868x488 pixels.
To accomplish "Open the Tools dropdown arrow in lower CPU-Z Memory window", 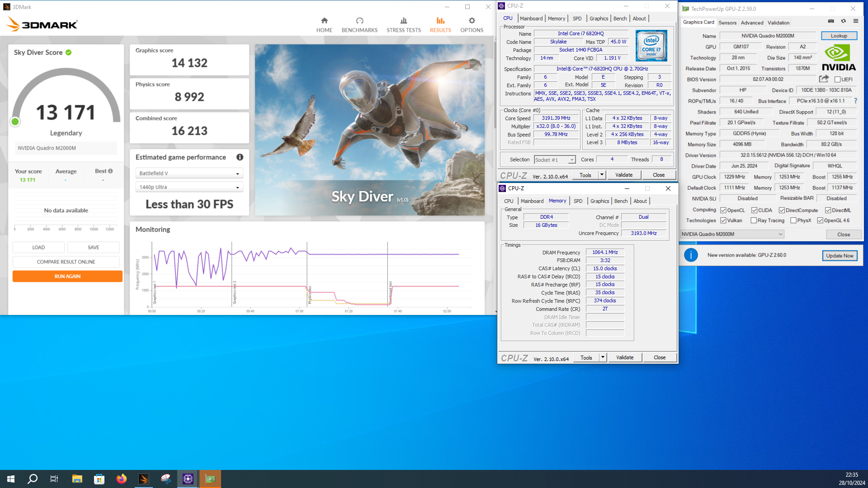I will 603,357.
